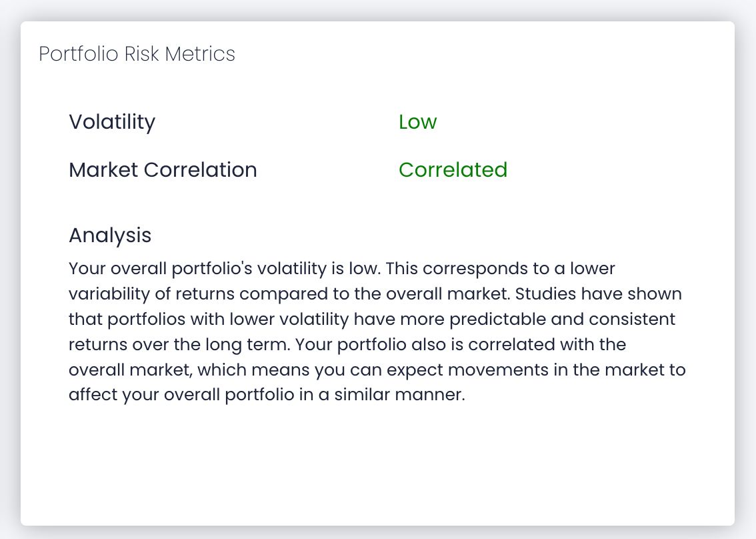Click the phrase 'This corresponds to a lower'
Screen dimensions: 756x539
coord(500,268)
